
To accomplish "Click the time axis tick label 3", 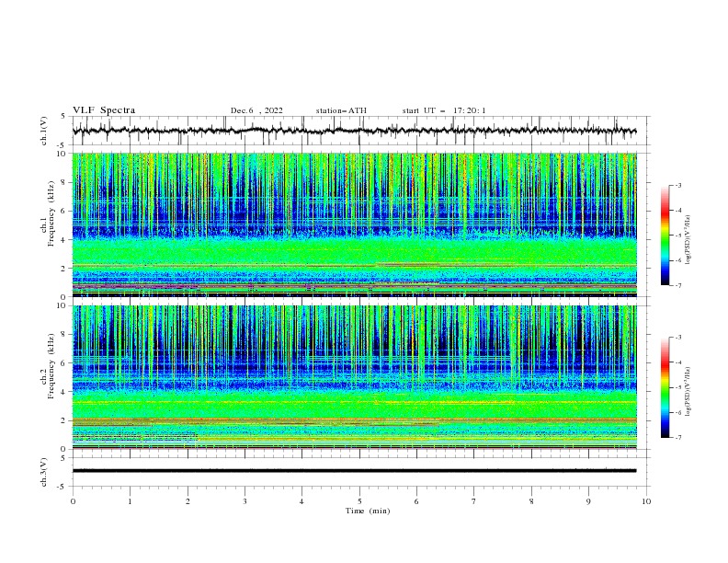I will (x=245, y=501).
